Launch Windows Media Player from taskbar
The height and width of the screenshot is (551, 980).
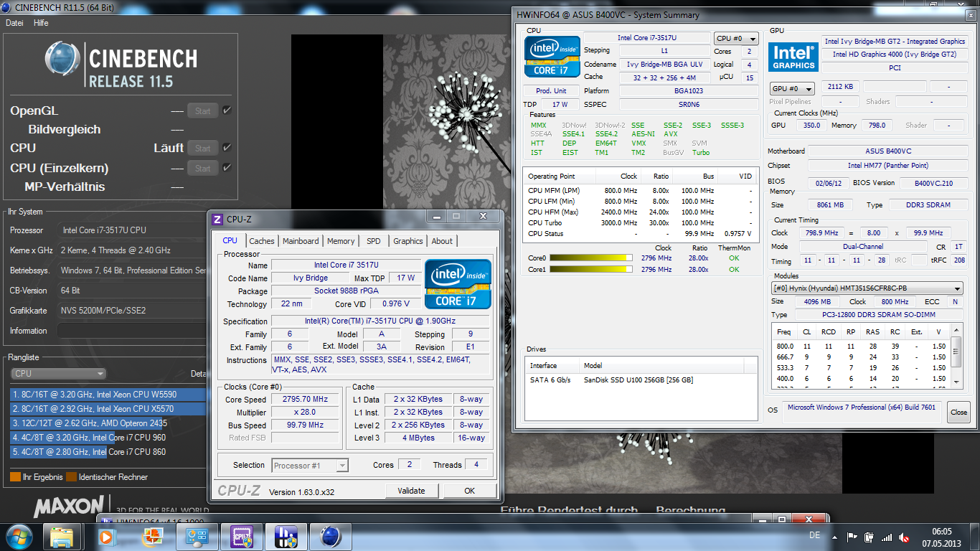(x=107, y=536)
